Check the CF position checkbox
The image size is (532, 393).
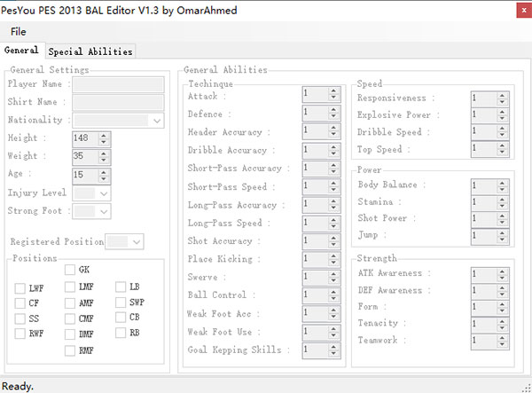(x=20, y=303)
